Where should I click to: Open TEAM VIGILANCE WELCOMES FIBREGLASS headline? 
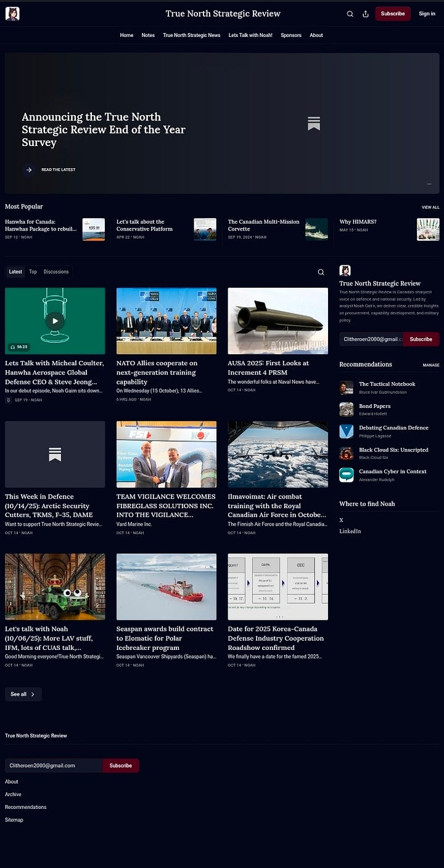point(166,506)
